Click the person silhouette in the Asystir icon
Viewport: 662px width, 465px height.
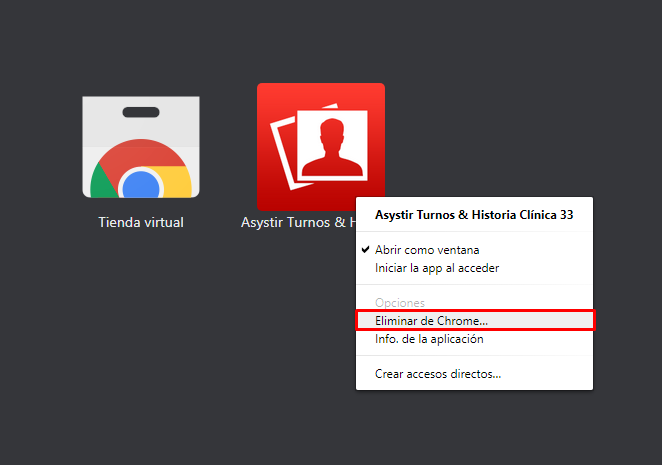(337, 148)
